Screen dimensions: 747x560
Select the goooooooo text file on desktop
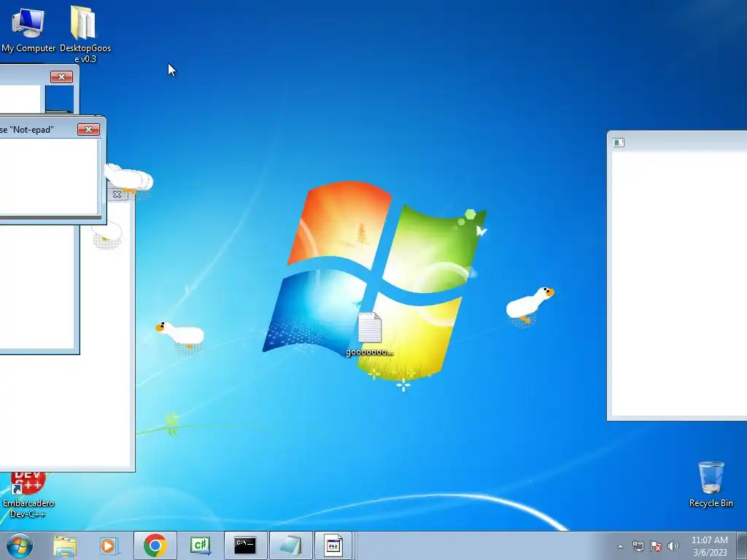tap(370, 334)
